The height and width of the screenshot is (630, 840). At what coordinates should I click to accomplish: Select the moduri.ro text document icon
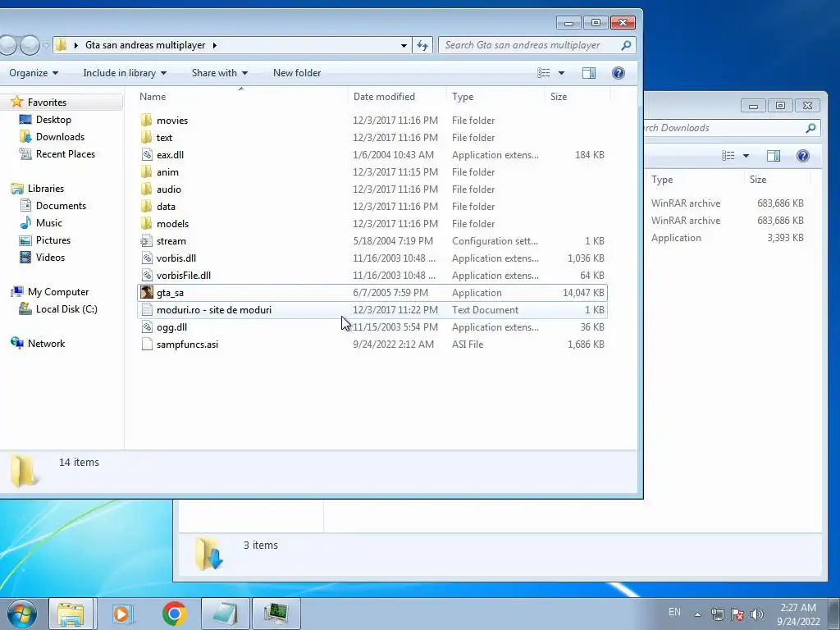tap(146, 309)
